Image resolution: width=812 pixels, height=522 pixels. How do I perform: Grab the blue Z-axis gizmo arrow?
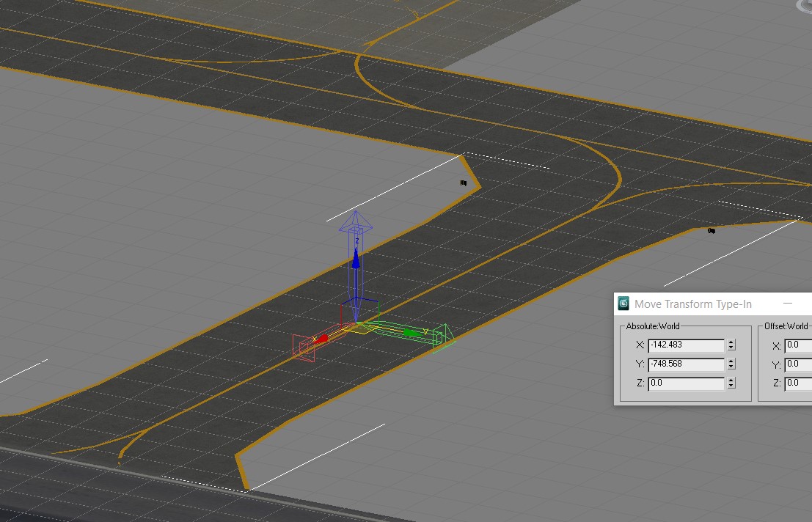(x=356, y=259)
